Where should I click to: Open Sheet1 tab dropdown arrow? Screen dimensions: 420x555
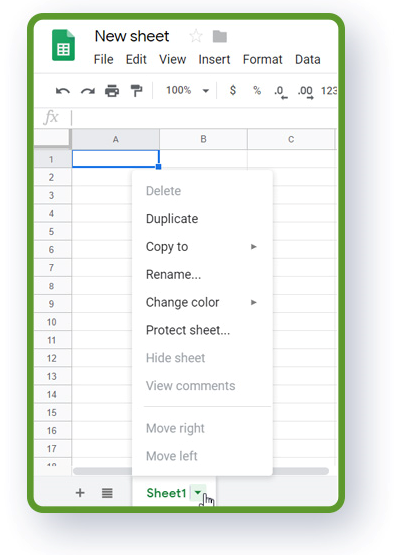point(198,492)
